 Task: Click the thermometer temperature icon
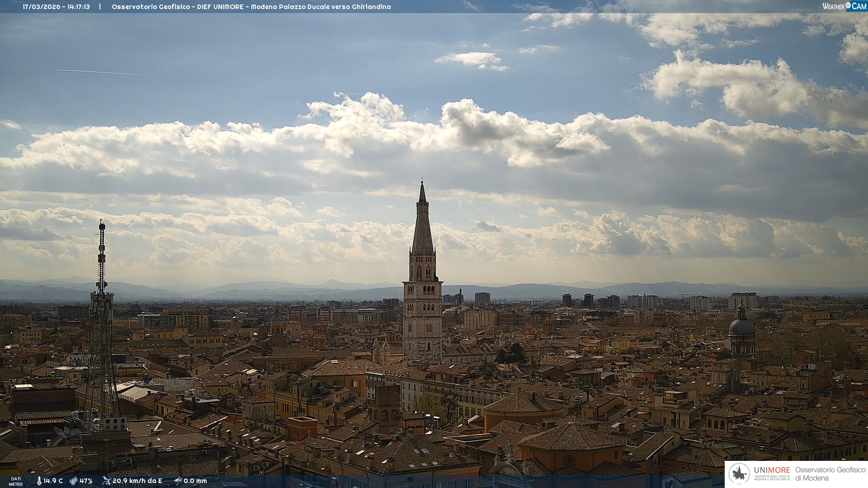point(39,481)
